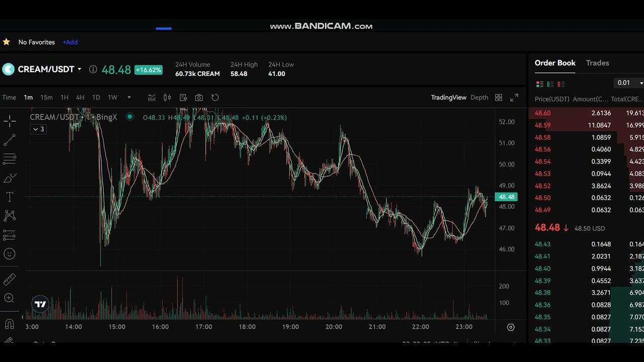Show asks-only order book view

[561, 84]
